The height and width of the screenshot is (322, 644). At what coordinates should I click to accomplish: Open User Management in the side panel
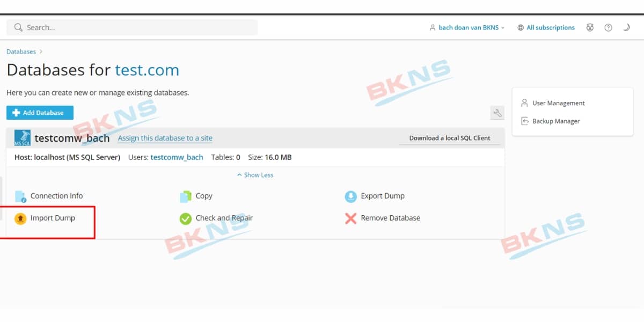[x=558, y=103]
